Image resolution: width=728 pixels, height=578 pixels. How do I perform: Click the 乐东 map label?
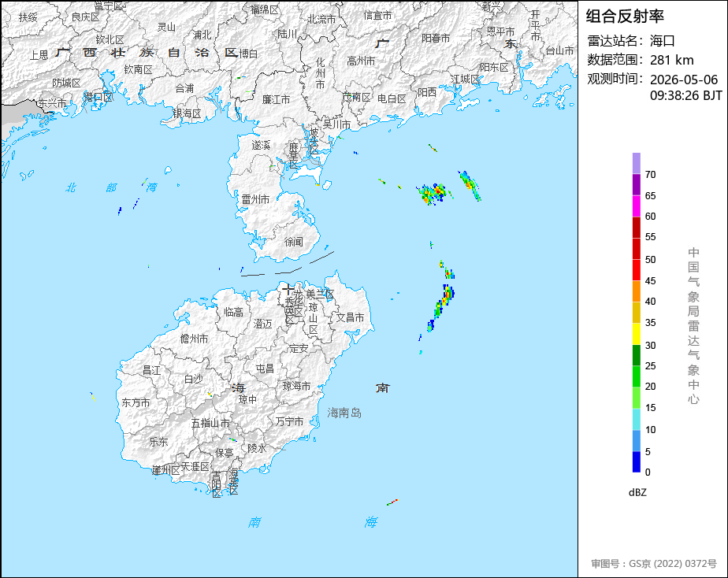(x=158, y=442)
